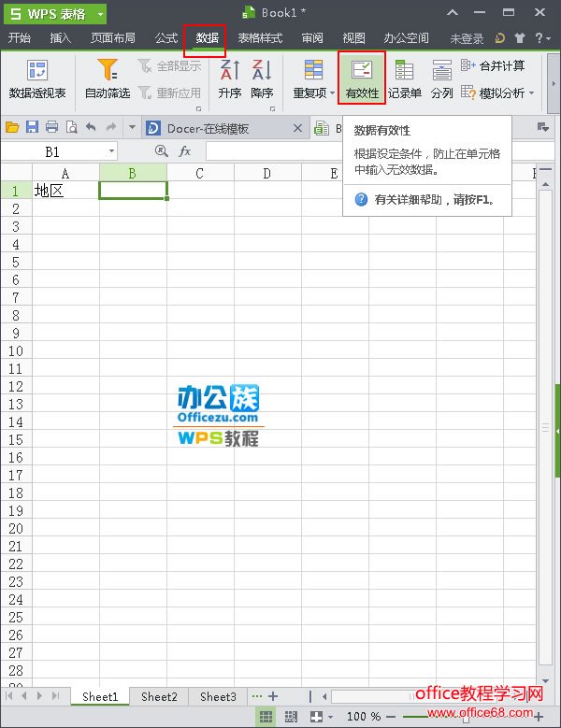Select cell A1 containing 地区

(66, 191)
